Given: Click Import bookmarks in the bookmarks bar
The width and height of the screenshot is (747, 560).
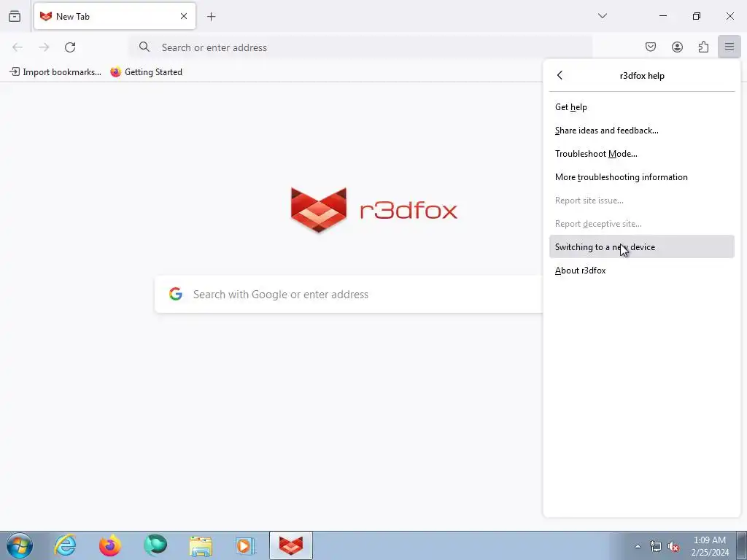Looking at the screenshot, I should point(55,72).
